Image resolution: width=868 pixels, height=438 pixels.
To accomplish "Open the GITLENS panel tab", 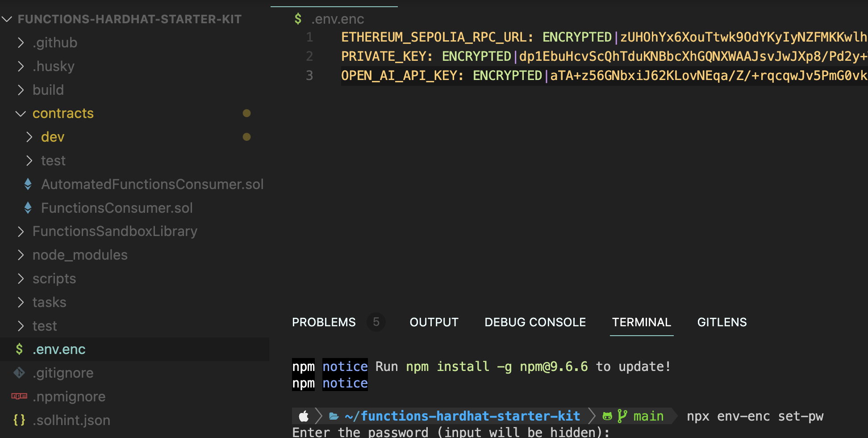I will 722,322.
